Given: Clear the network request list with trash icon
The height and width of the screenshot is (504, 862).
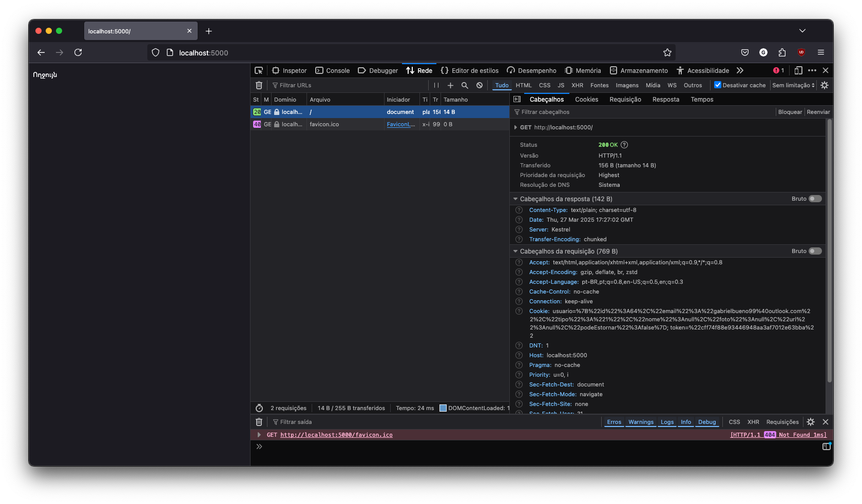Looking at the screenshot, I should pos(259,86).
